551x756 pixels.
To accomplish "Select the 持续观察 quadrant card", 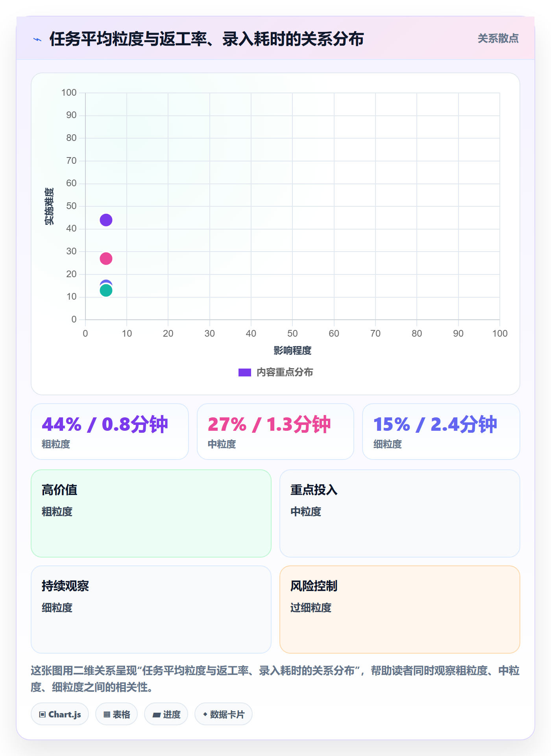I will (151, 610).
